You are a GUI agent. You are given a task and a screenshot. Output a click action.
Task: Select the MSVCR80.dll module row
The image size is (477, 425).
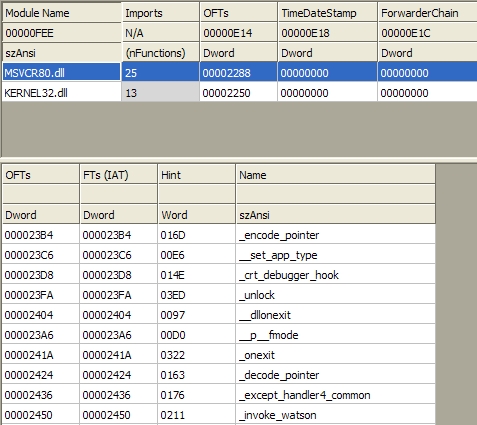239,73
